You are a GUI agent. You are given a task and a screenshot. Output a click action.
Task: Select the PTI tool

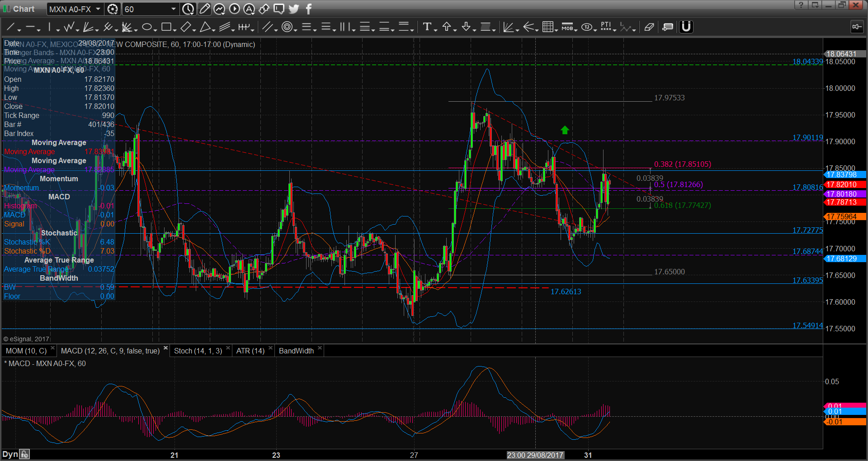[606, 27]
